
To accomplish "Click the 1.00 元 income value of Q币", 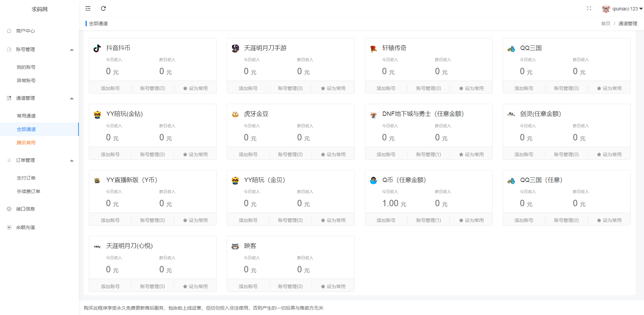I will click(394, 204).
